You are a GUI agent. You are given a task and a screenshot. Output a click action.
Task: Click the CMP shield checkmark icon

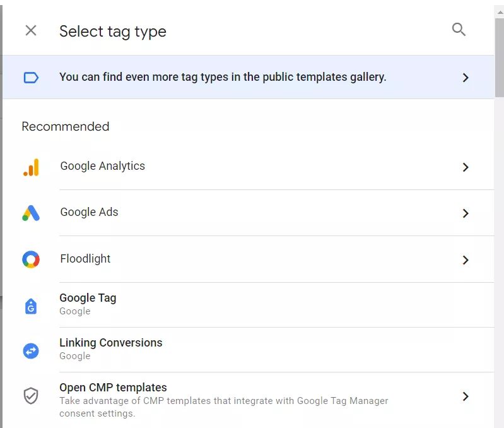pos(31,396)
